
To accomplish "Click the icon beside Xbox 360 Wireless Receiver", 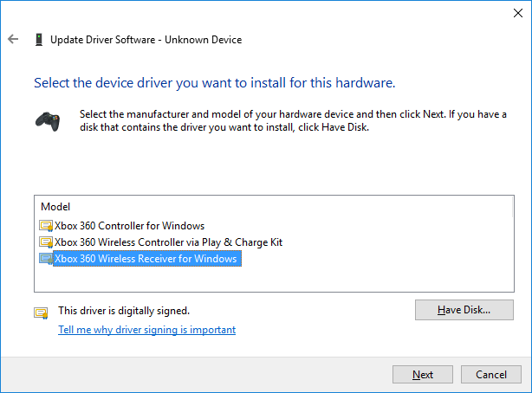I will (46, 259).
